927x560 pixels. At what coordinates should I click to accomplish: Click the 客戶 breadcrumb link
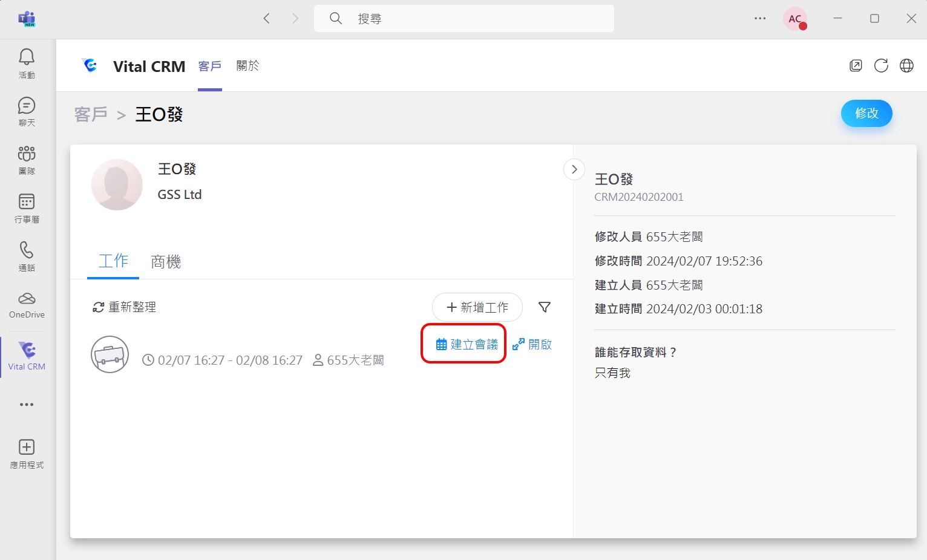91,114
